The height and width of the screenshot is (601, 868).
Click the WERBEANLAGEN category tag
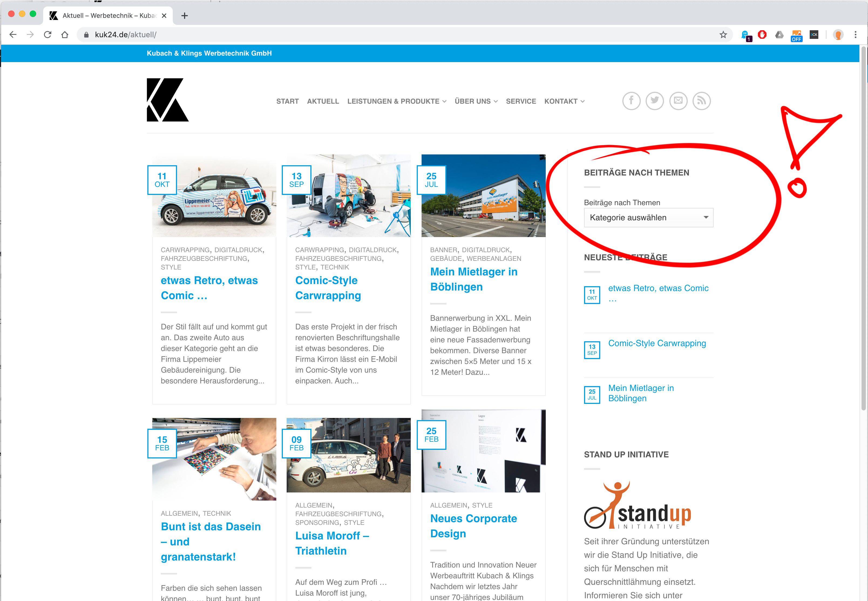(x=494, y=259)
